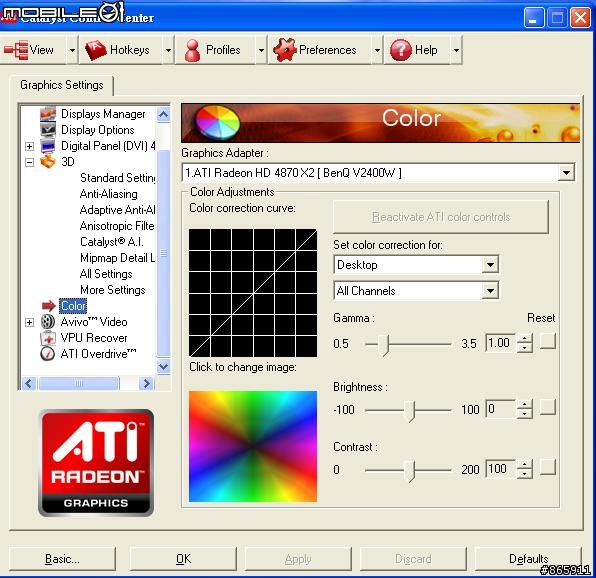Screen dimensions: 596x578
Task: Click the Defaults button
Action: pos(528,559)
